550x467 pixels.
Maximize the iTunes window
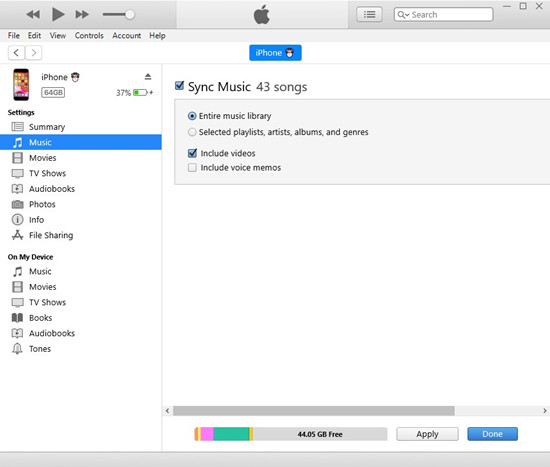pyautogui.click(x=523, y=6)
